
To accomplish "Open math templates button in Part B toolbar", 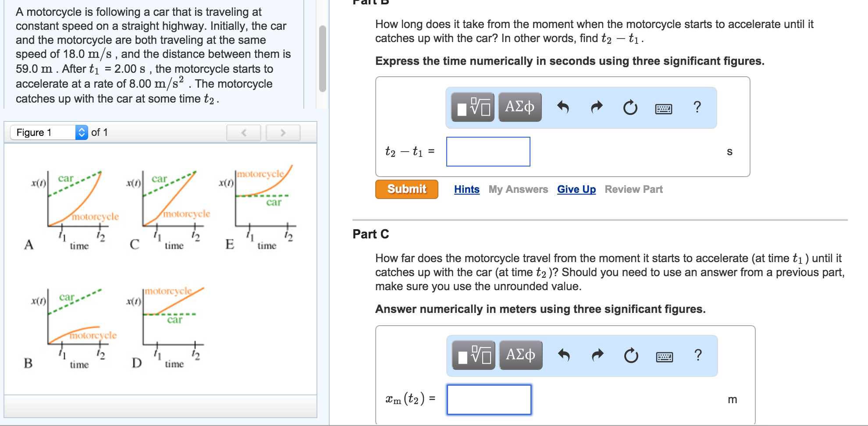I will click(x=473, y=107).
